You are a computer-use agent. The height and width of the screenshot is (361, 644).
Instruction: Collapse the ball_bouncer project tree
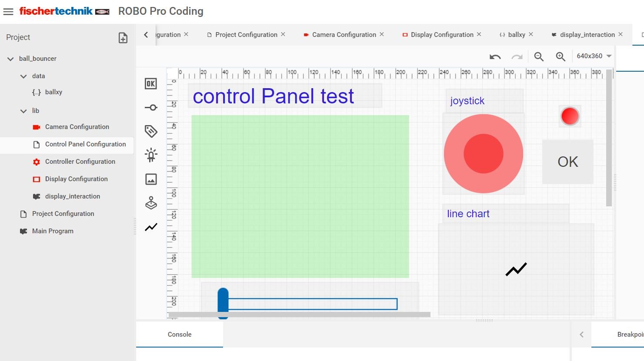click(x=10, y=59)
